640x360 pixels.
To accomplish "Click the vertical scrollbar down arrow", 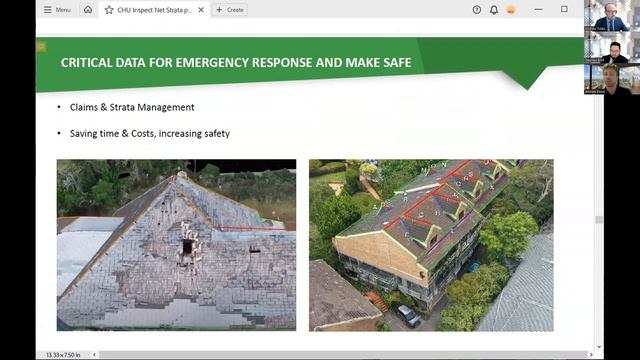I will click(x=599, y=347).
